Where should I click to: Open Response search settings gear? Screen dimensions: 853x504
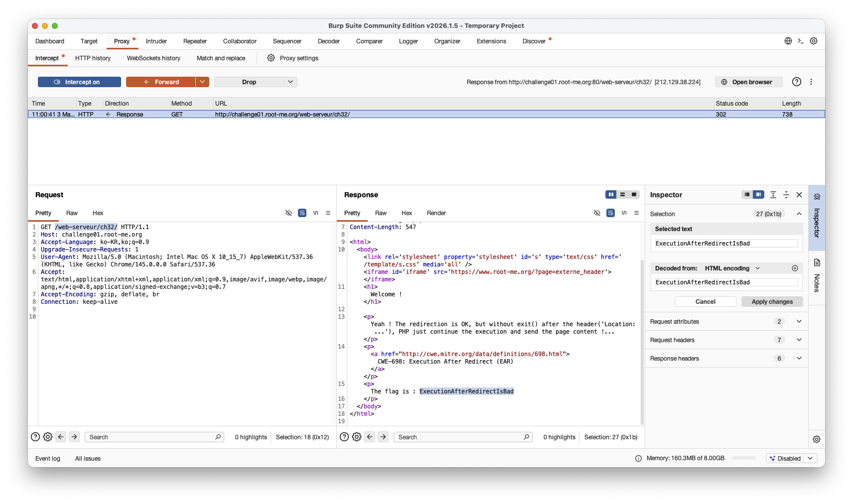[x=357, y=437]
